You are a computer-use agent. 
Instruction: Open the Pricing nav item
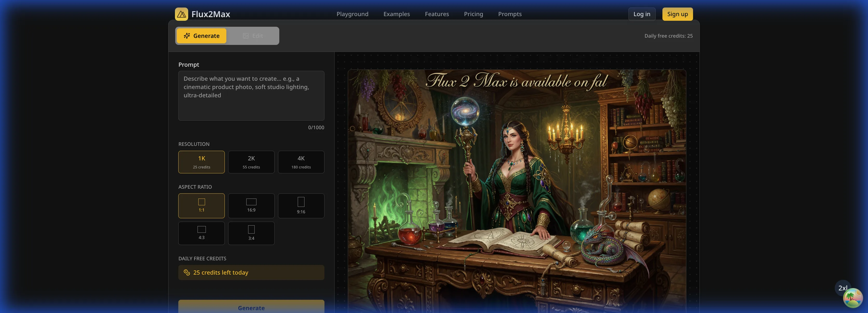pyautogui.click(x=473, y=14)
